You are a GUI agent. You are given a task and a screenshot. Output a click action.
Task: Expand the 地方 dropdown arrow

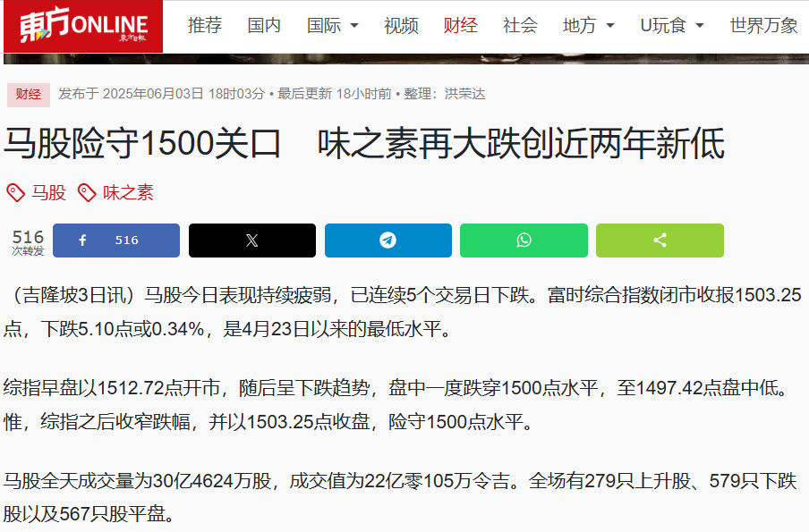pos(609,25)
